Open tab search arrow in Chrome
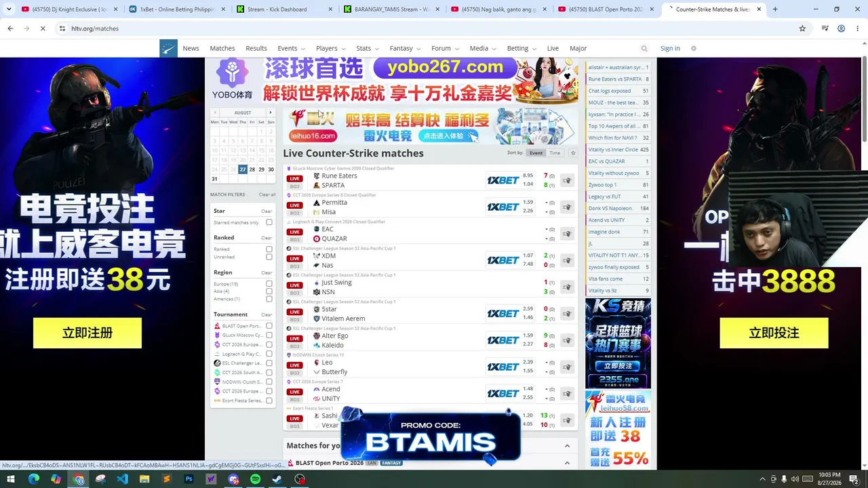The height and width of the screenshot is (488, 868). click(x=9, y=9)
